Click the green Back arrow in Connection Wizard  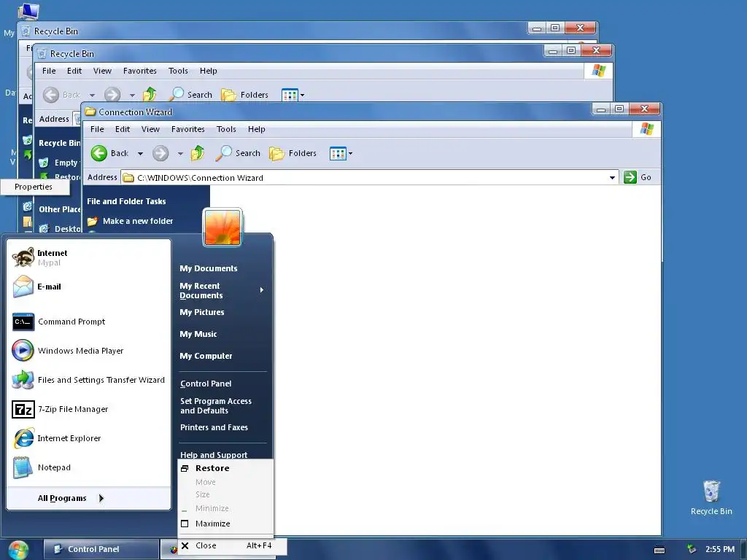tap(99, 153)
